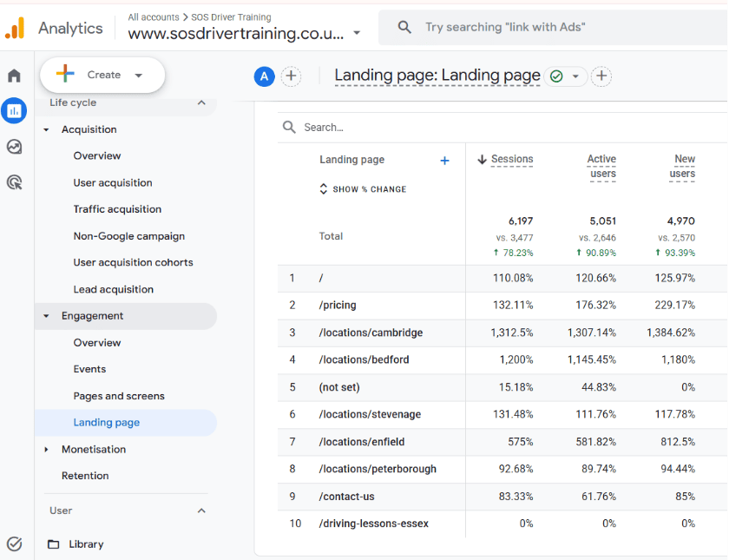729x560 pixels.
Task: Open Non-Google campaign report
Action: 128,236
